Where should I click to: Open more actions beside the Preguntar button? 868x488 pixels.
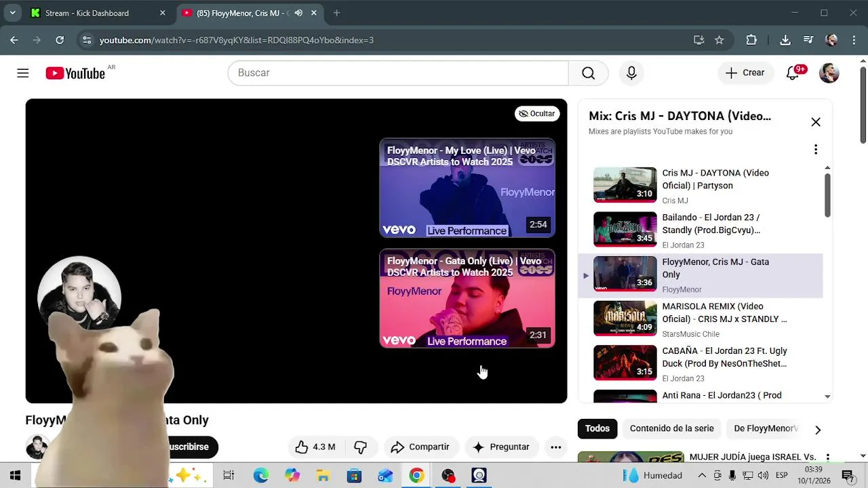(555, 447)
